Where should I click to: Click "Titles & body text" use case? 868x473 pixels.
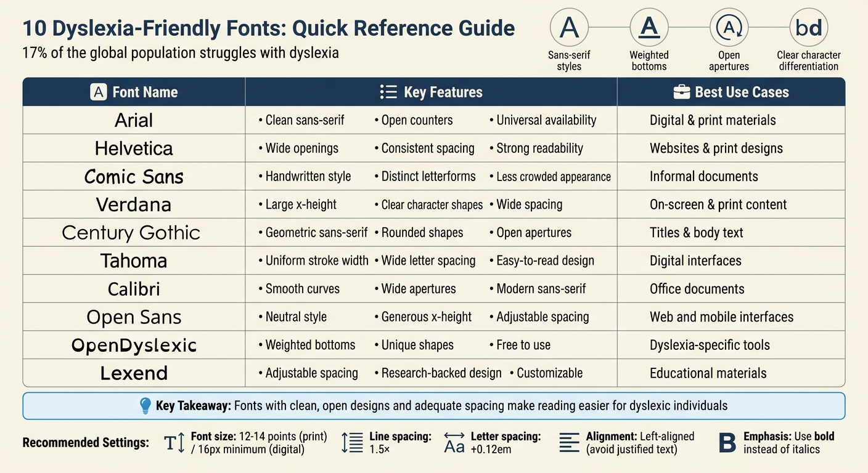pyautogui.click(x=697, y=233)
